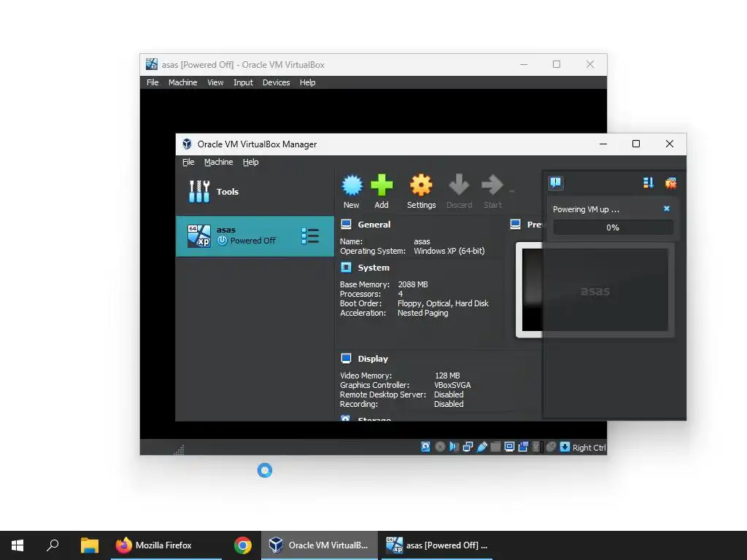Click the taskbar search magnifier
Screen dimensions: 747x560
tap(53, 545)
